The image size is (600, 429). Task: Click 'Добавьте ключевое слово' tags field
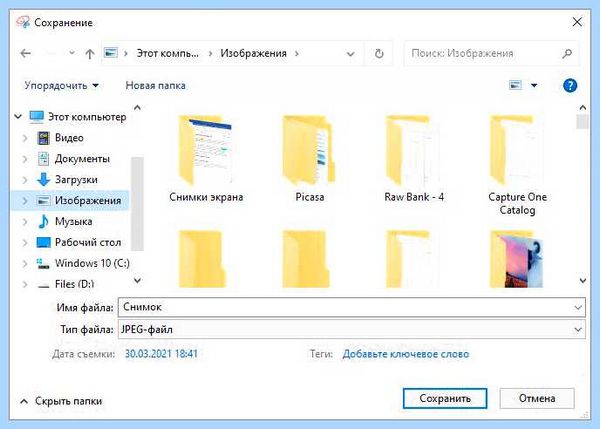coord(406,354)
